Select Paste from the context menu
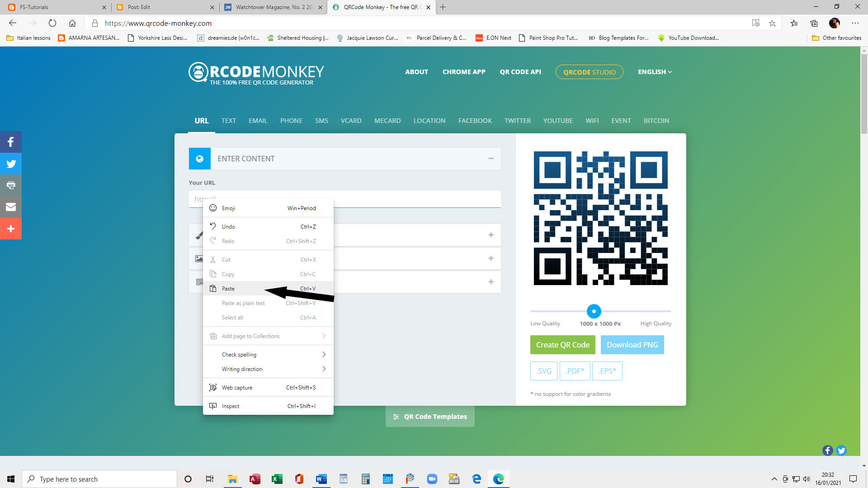Screen dimensions: 868x488 click(x=228, y=288)
